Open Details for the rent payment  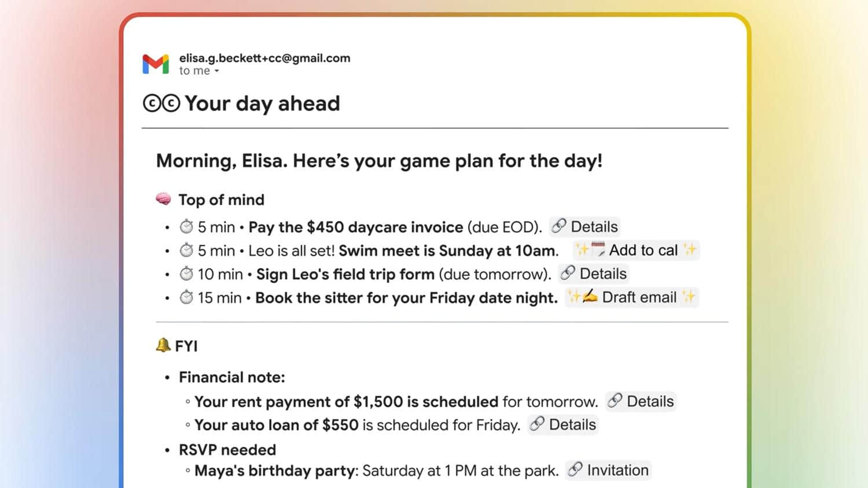coord(641,401)
